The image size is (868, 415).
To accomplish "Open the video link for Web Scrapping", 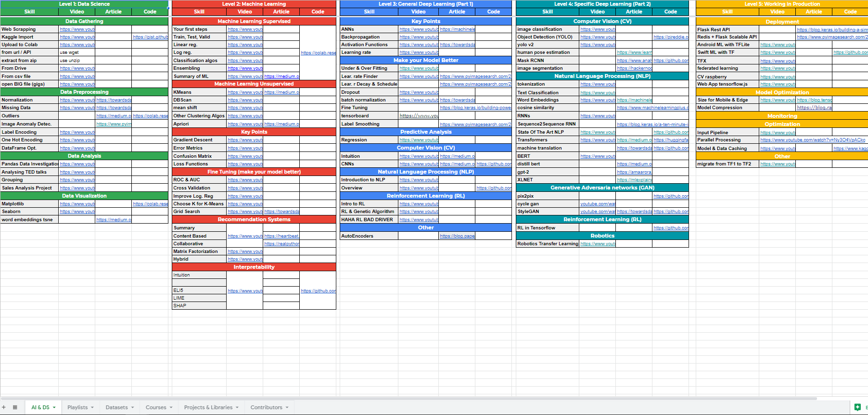I will pos(77,29).
